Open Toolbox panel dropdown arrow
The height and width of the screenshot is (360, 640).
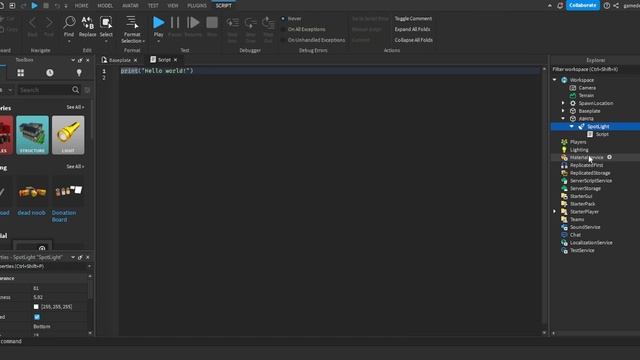[x=73, y=60]
